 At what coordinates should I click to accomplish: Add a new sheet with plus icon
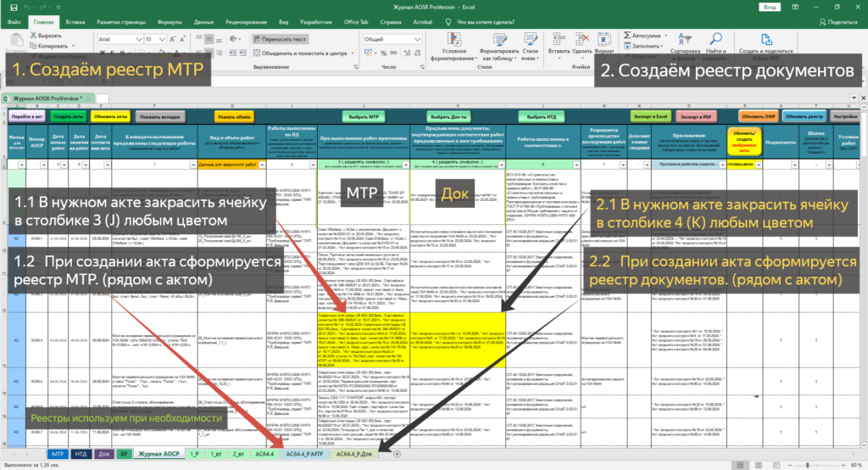[397, 454]
